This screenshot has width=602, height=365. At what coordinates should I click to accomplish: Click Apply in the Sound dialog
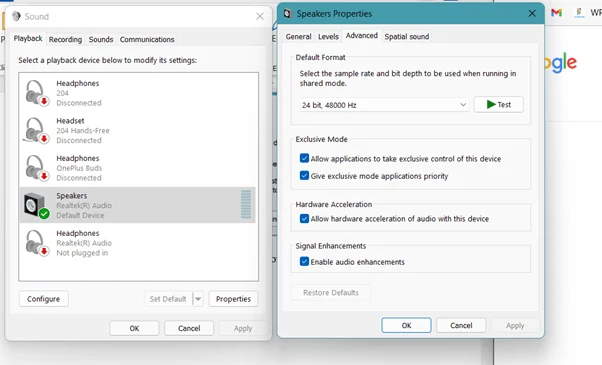point(243,328)
